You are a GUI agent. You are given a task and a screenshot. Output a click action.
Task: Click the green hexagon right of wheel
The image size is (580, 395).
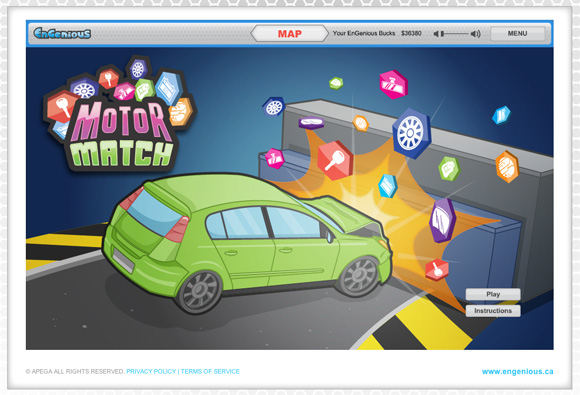(x=449, y=169)
